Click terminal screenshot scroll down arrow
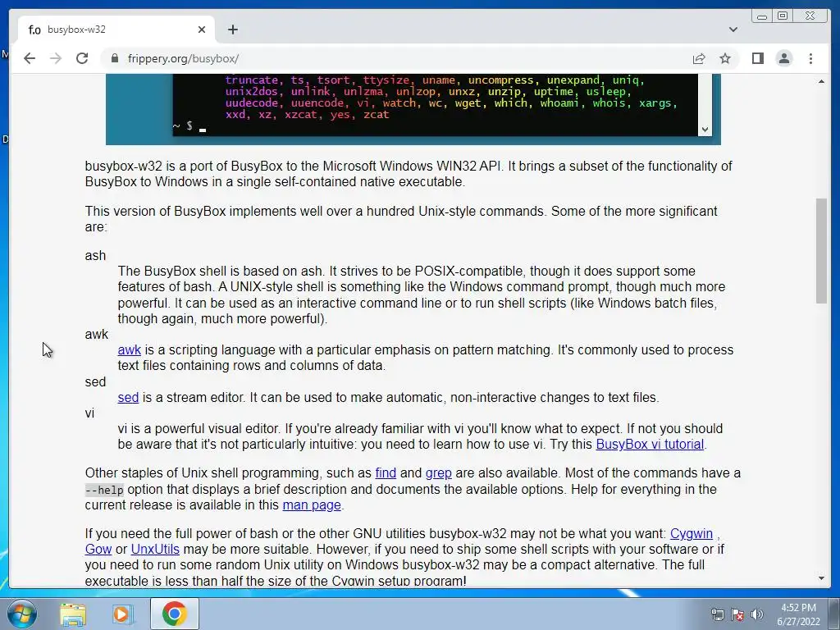 coord(705,129)
